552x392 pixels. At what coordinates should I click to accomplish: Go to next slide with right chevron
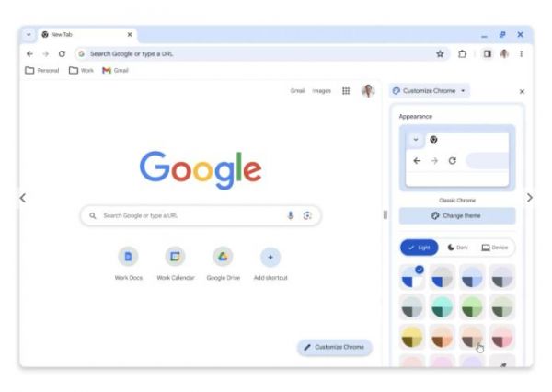pyautogui.click(x=530, y=198)
